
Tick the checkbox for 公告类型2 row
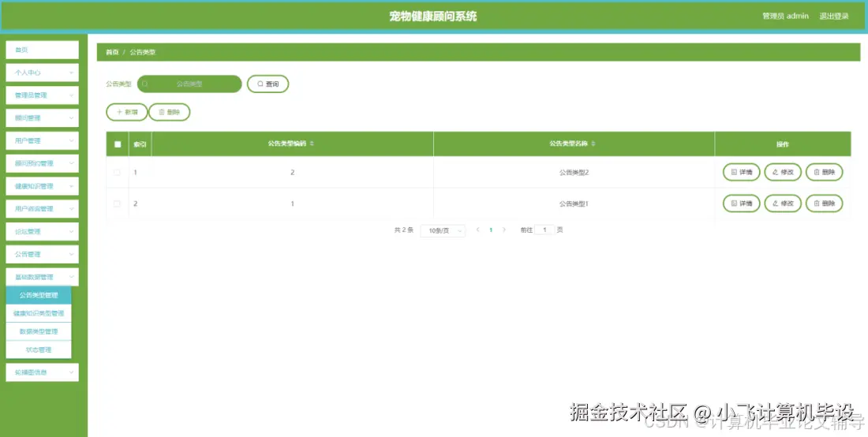pyautogui.click(x=117, y=173)
